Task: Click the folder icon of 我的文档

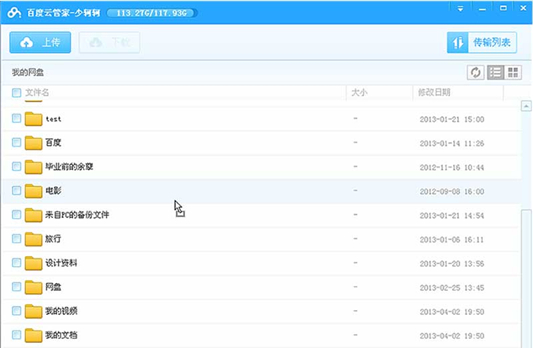Action: (33, 336)
